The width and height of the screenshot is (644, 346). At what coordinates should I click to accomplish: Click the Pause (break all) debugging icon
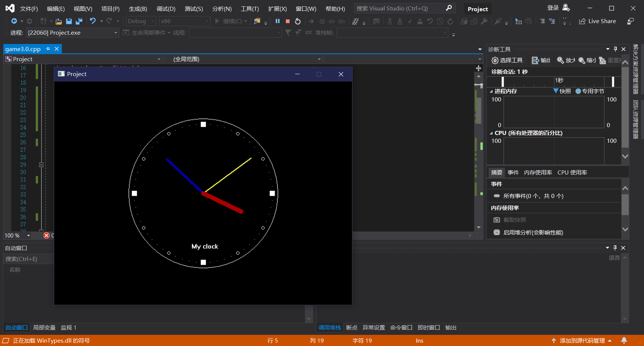click(x=278, y=21)
